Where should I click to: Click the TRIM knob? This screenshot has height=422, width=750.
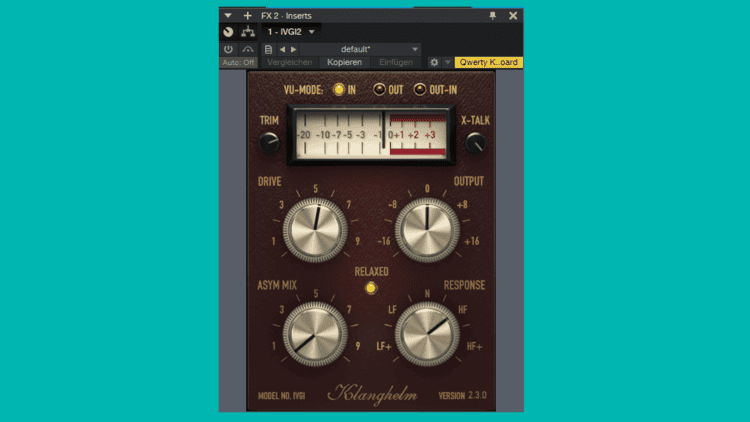pyautogui.click(x=269, y=143)
